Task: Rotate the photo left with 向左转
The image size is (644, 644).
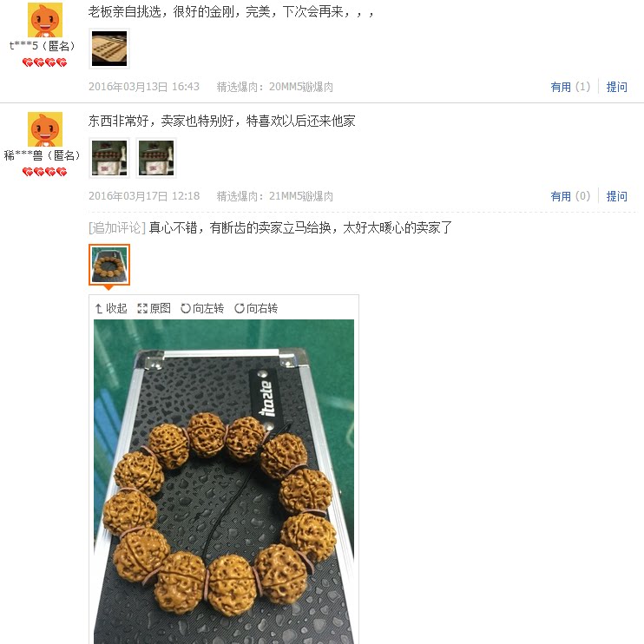Action: pos(202,308)
